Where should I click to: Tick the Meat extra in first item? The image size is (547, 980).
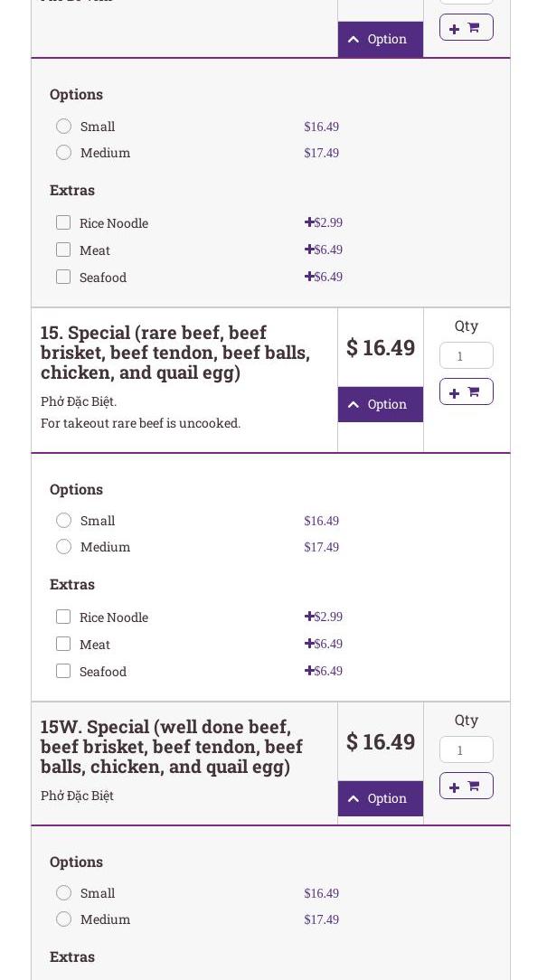click(x=63, y=250)
